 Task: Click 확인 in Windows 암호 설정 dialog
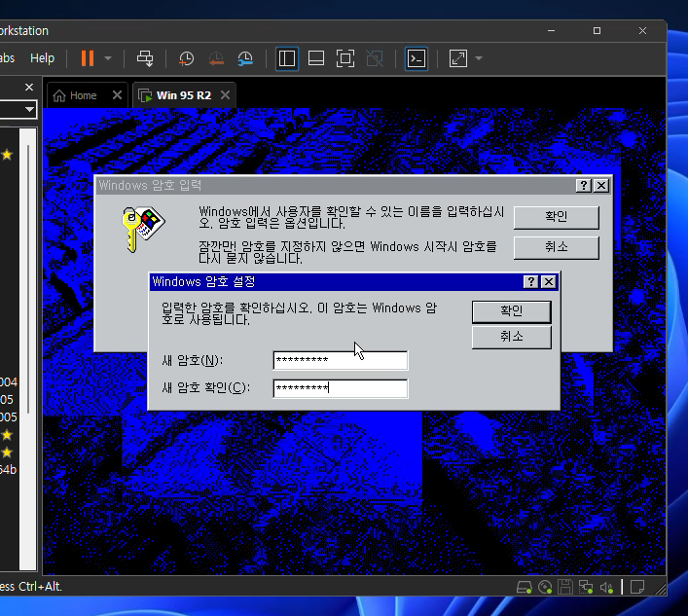tap(512, 311)
